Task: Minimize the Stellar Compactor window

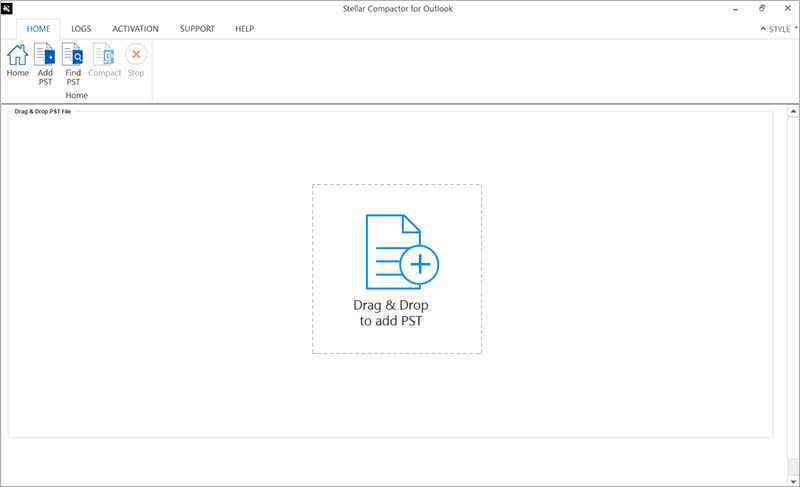Action: [x=736, y=9]
